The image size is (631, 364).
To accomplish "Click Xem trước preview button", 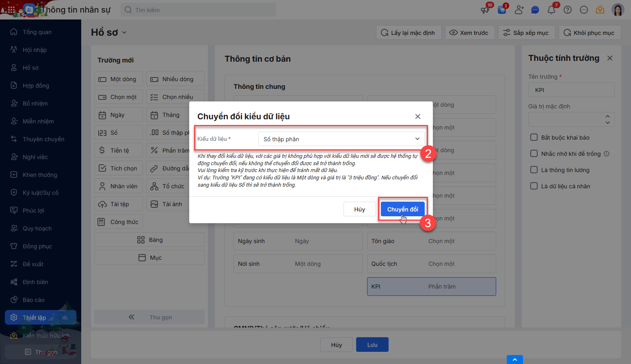I will pos(470,33).
